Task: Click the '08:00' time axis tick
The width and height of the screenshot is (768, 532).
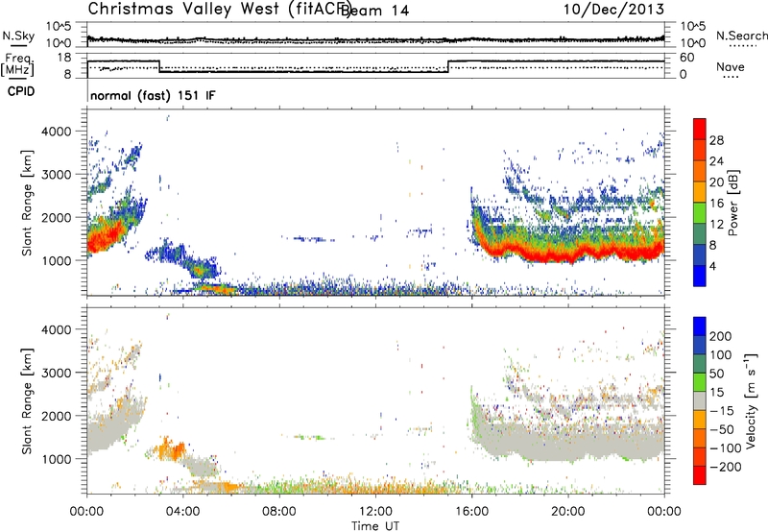Action: (279, 512)
